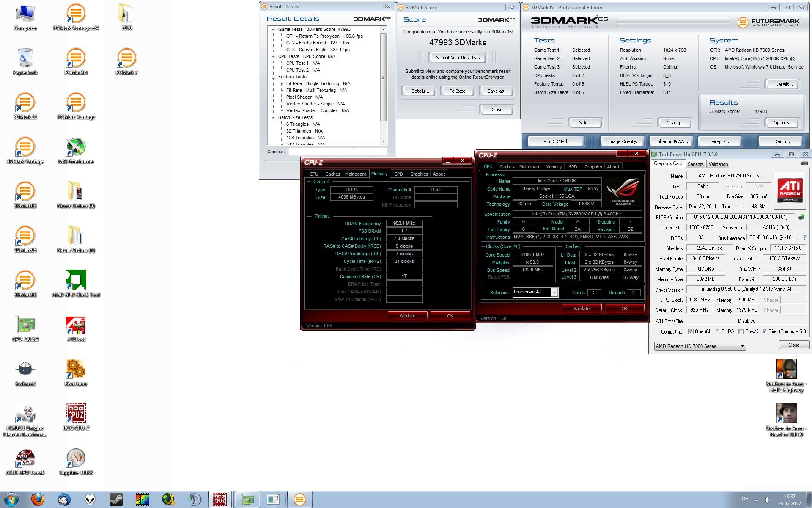The height and width of the screenshot is (508, 812).
Task: Toggle PhysX checkbox in GPU-Z
Action: [741, 331]
